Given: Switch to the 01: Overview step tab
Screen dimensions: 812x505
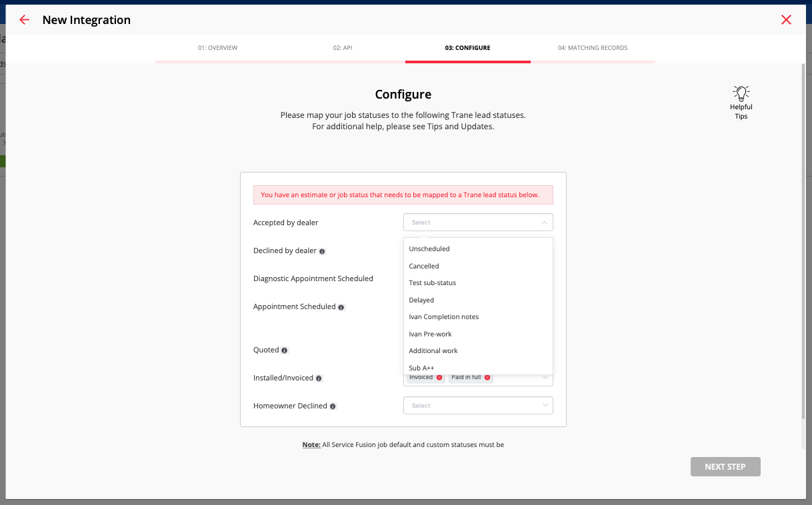Looking at the screenshot, I should click(x=217, y=48).
